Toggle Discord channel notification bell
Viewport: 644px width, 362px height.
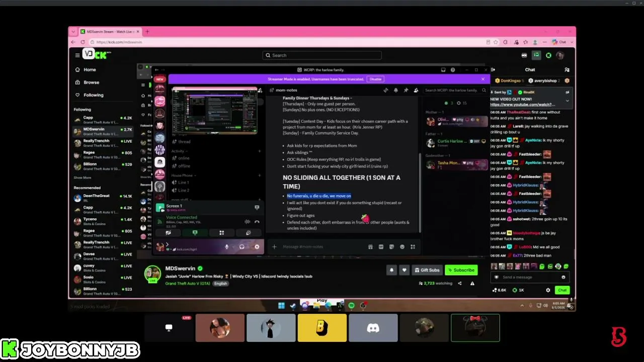pos(396,90)
